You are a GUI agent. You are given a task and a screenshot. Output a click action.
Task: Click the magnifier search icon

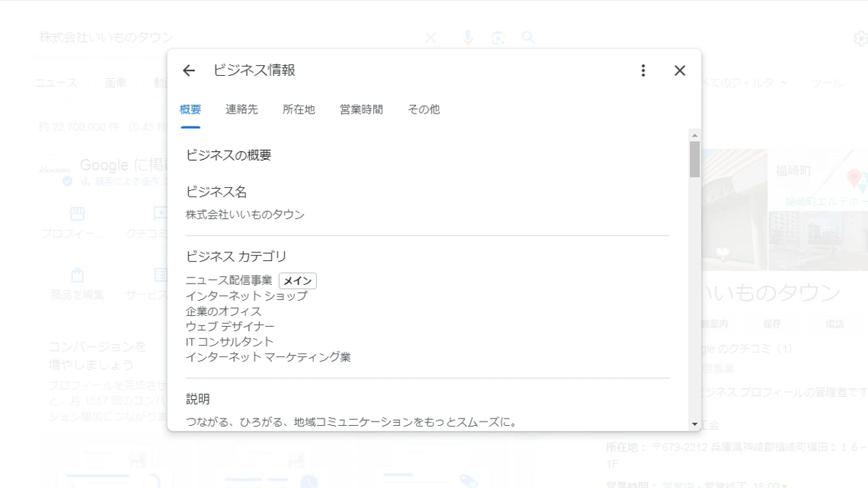pos(529,38)
